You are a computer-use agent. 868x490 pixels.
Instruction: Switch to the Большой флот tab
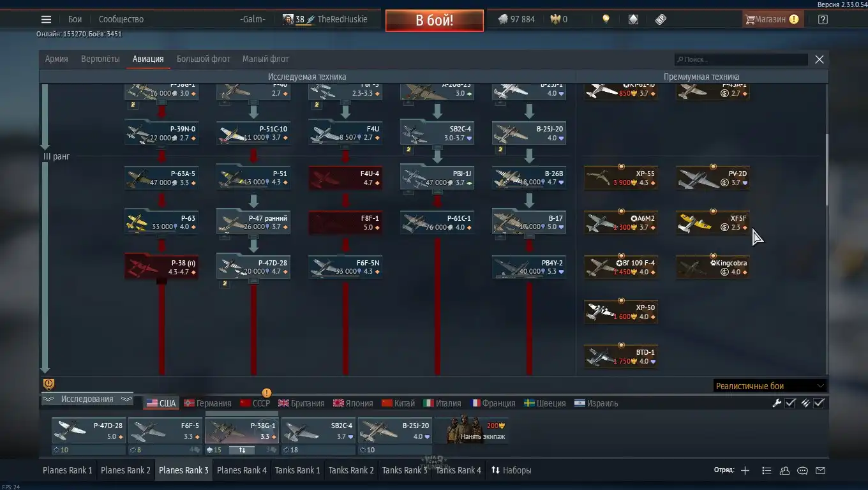click(x=203, y=59)
